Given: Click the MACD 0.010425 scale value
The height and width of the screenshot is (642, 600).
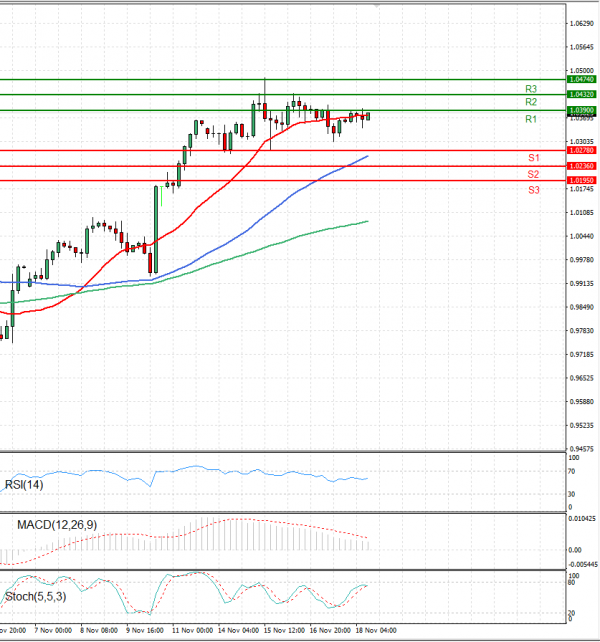Looking at the screenshot, I should coord(582,519).
